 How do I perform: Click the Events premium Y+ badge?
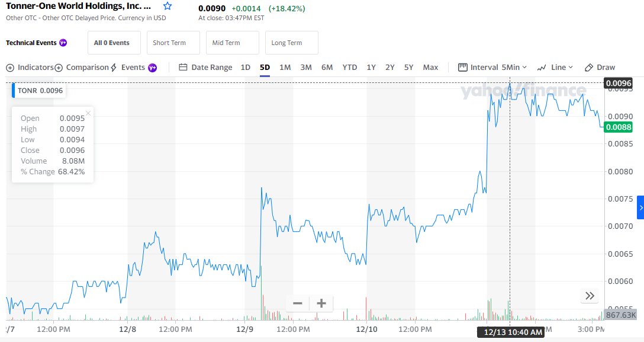[152, 68]
